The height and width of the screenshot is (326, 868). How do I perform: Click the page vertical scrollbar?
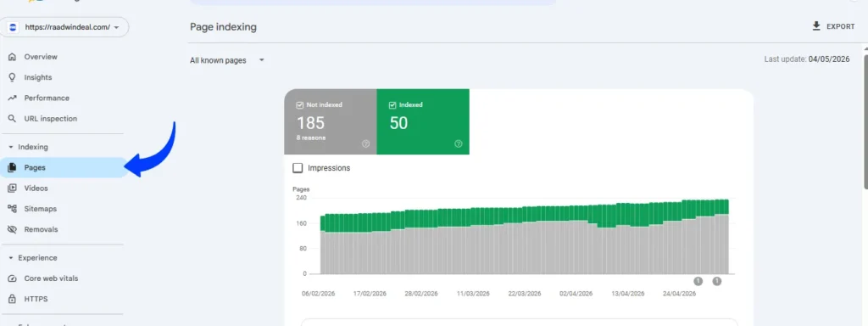pos(865,122)
